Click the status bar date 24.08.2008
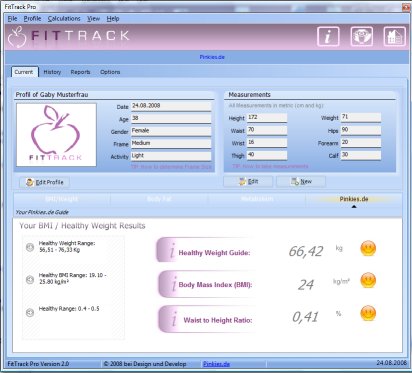This screenshot has height=373, width=412. (392, 363)
